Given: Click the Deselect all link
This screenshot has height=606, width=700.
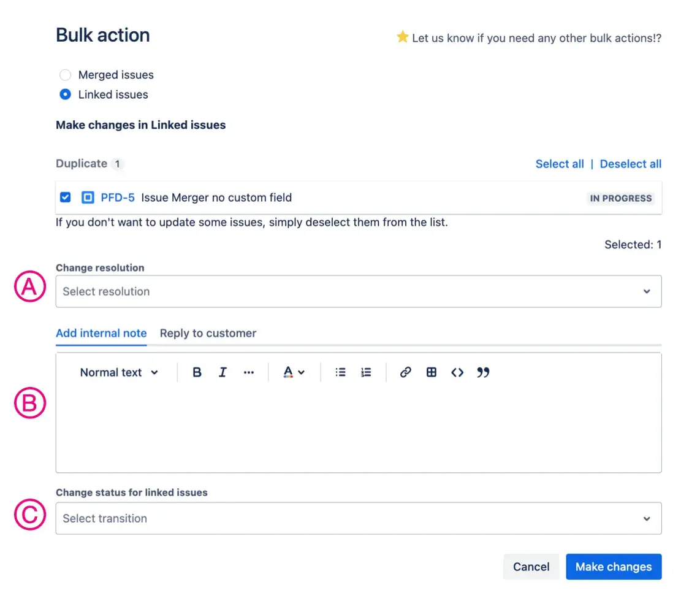Looking at the screenshot, I should point(631,164).
